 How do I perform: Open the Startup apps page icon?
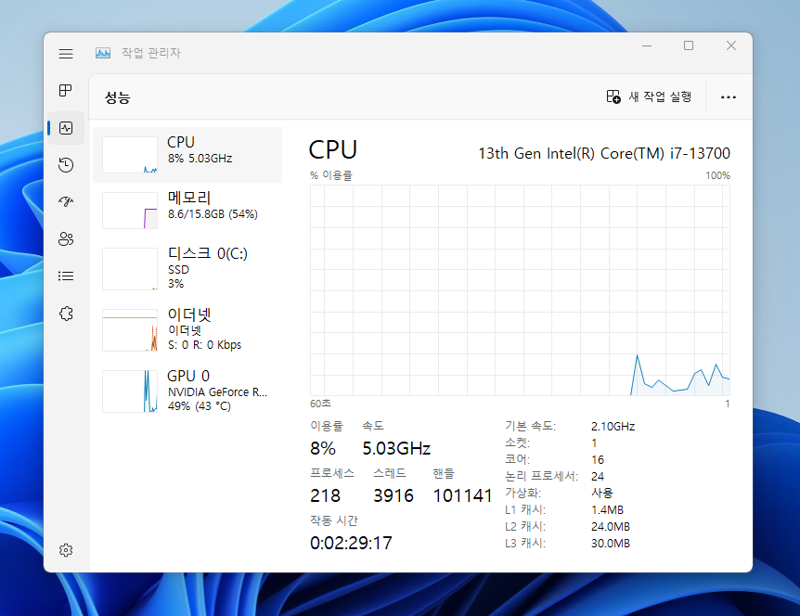point(66,202)
